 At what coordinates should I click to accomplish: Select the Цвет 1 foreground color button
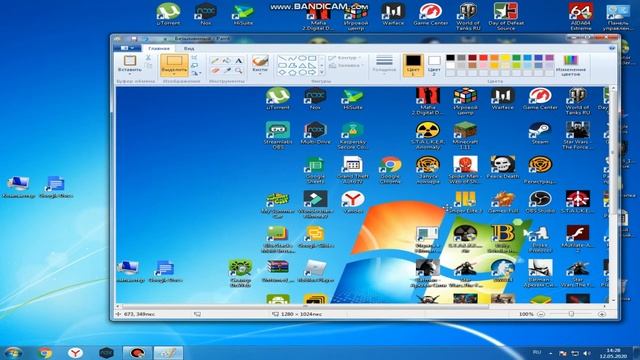point(413,65)
